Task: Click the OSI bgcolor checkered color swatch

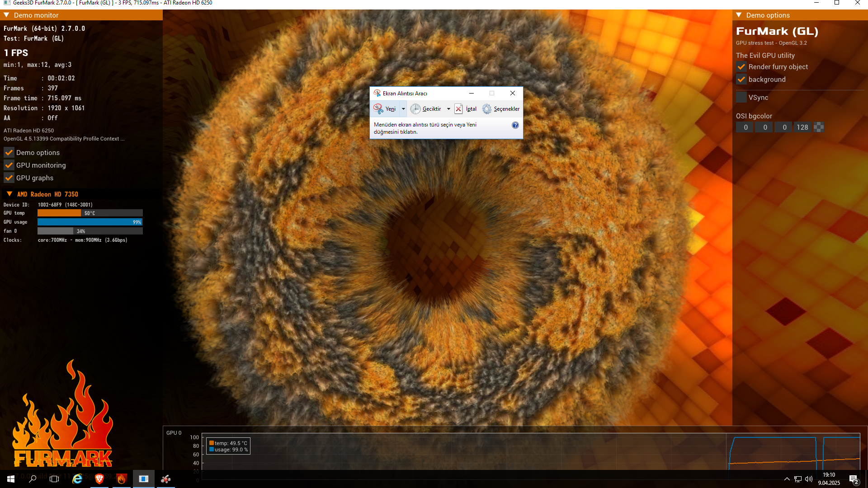Action: tap(819, 127)
